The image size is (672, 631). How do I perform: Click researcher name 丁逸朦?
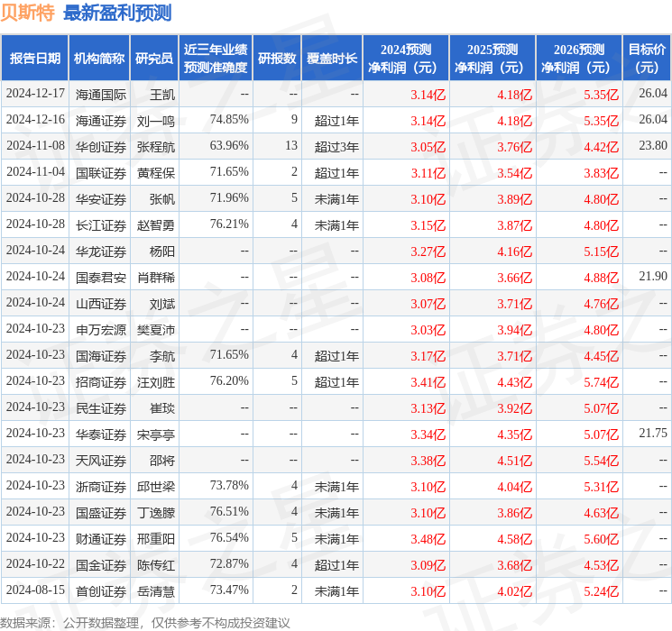click(x=156, y=513)
